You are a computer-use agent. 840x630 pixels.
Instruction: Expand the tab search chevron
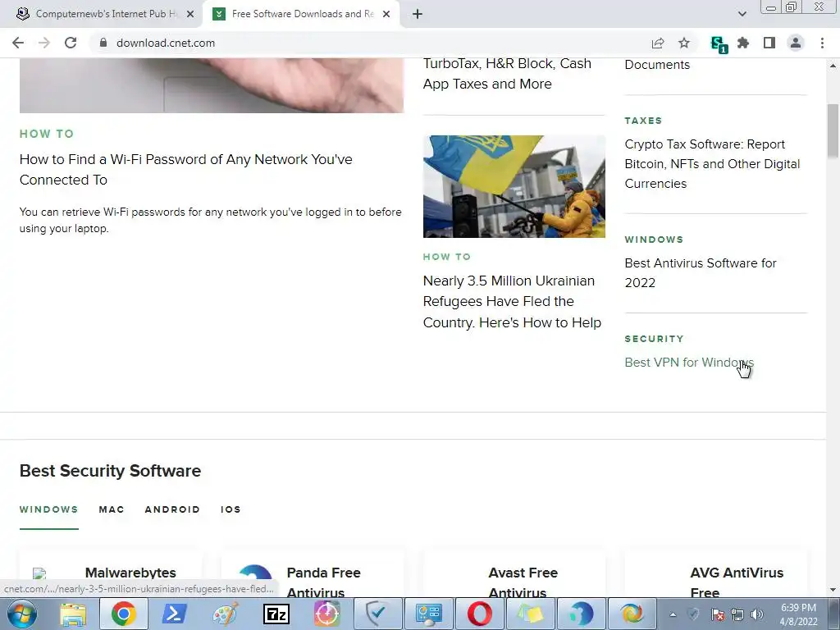[x=742, y=14]
